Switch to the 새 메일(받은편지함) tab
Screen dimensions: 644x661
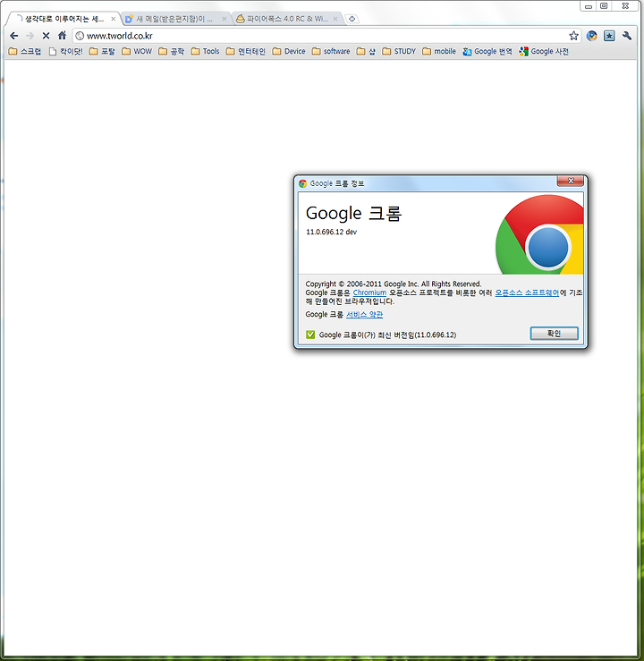(175, 19)
